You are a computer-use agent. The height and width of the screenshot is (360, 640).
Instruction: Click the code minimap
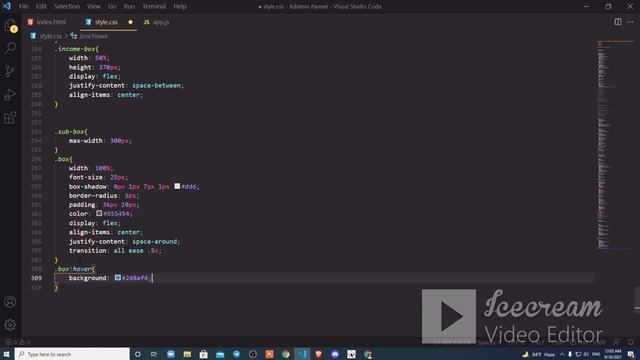pyautogui.click(x=616, y=145)
